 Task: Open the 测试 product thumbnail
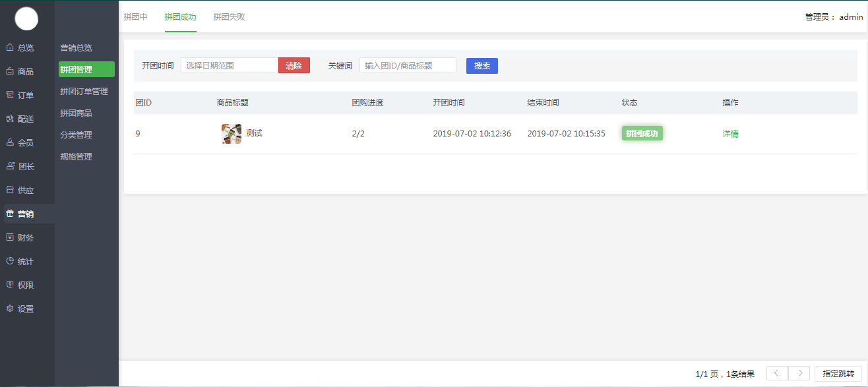232,134
